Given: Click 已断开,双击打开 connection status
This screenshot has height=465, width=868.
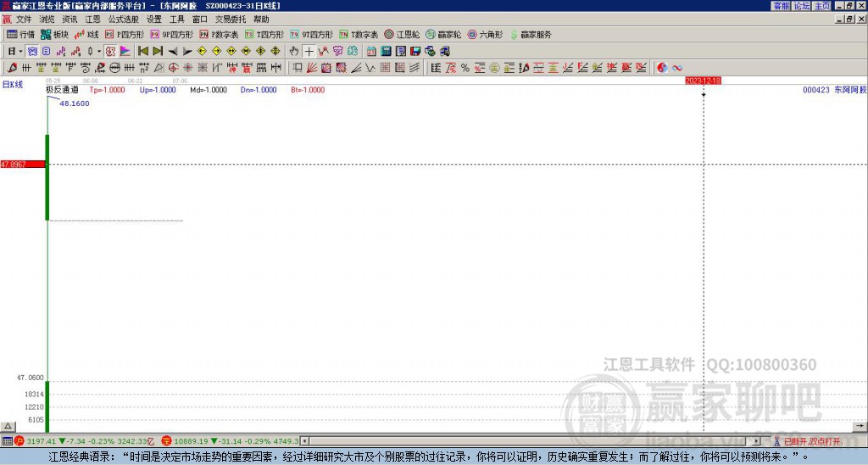Looking at the screenshot, I should [x=812, y=442].
